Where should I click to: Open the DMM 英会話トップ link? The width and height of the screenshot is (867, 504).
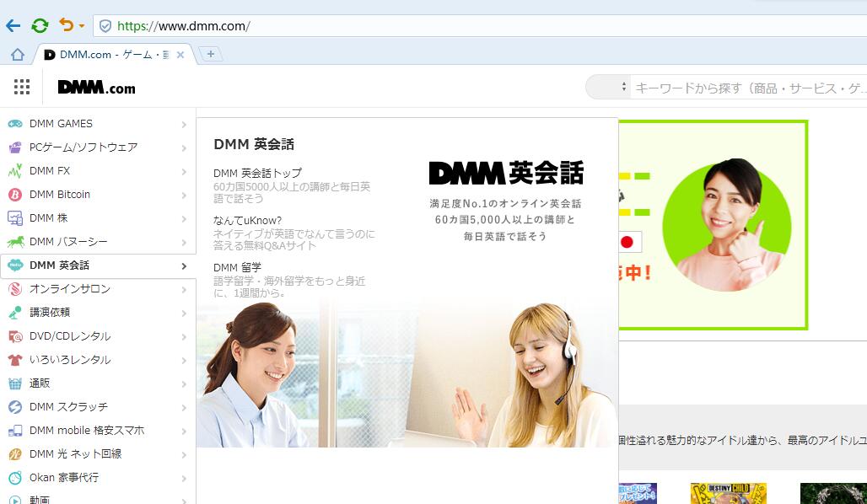tap(258, 173)
